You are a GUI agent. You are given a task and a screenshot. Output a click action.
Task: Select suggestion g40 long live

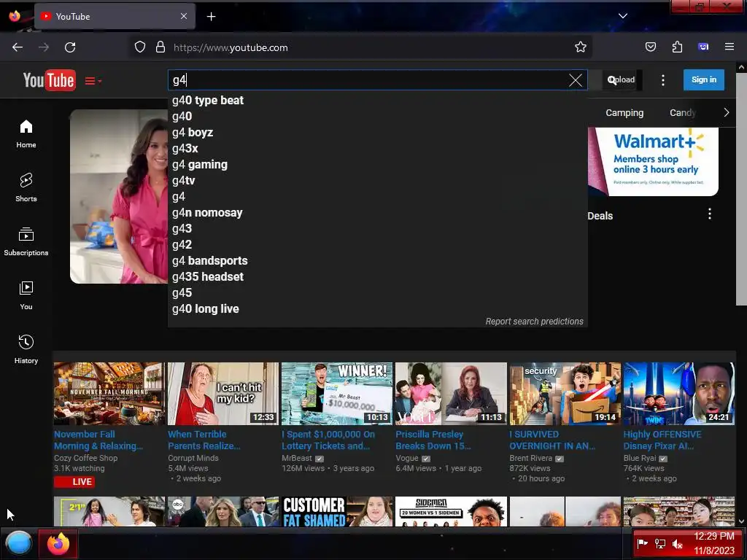(377, 309)
